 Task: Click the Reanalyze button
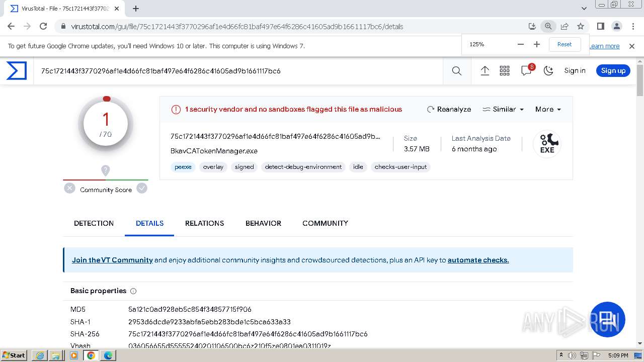(x=449, y=109)
